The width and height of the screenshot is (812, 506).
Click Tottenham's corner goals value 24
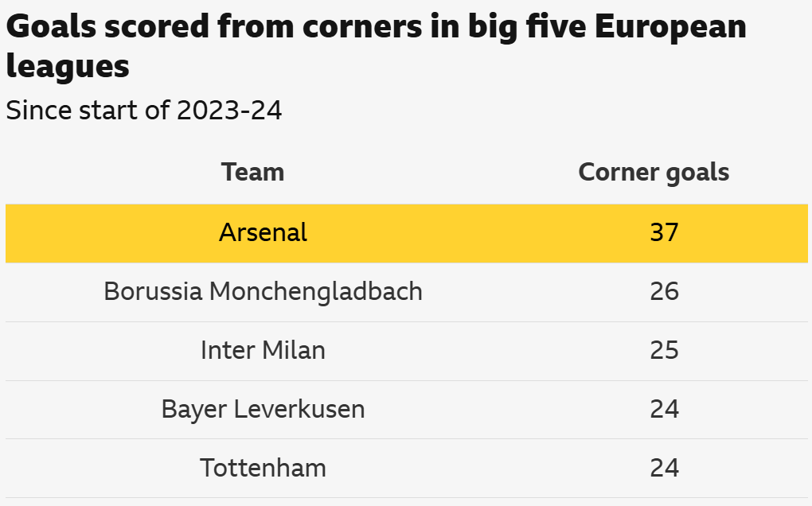tap(664, 468)
